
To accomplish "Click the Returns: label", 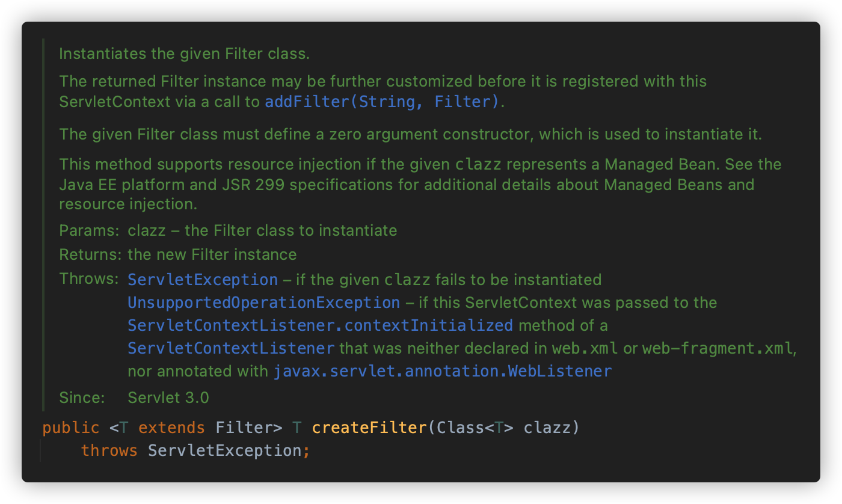I will click(91, 254).
